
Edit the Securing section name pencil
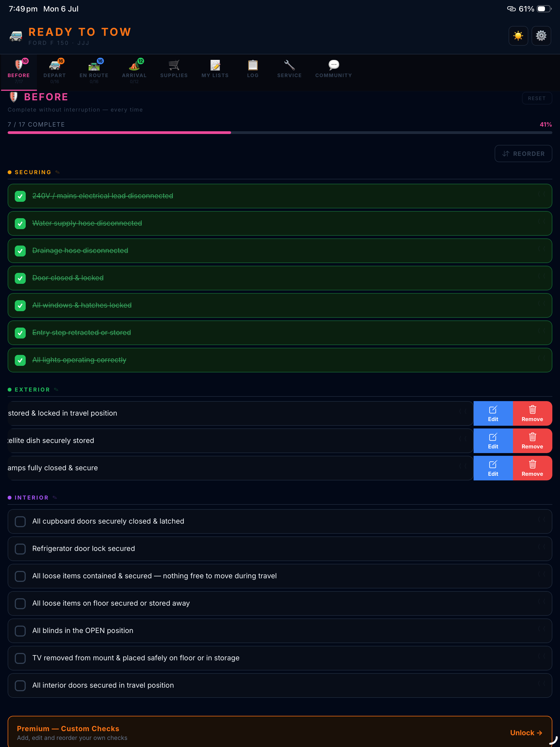(x=57, y=172)
